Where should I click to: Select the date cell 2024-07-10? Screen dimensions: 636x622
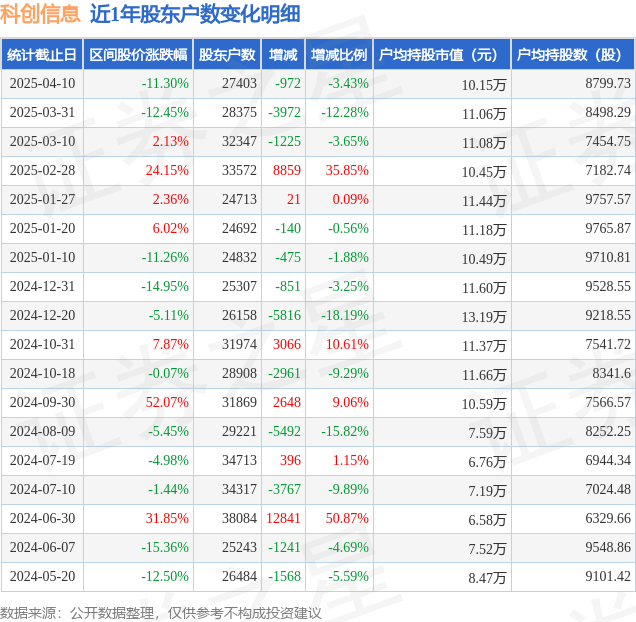tap(43, 490)
